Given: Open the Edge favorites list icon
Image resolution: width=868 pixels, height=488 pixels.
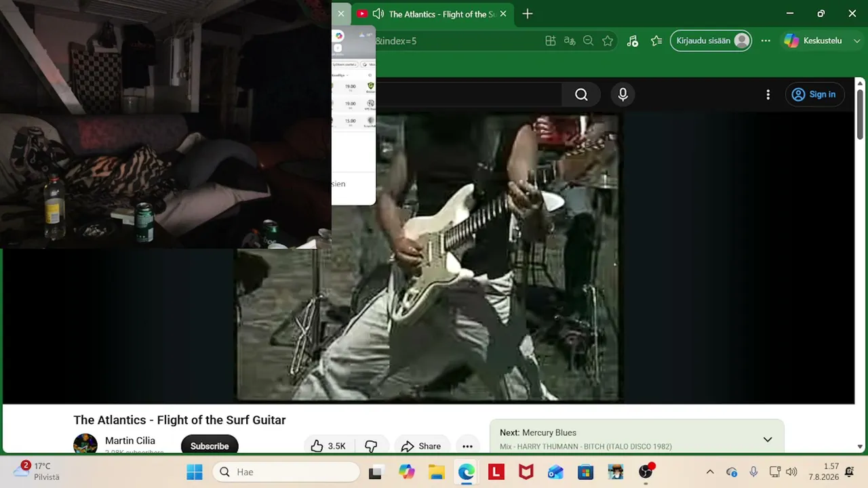Looking at the screenshot, I should pos(656,41).
